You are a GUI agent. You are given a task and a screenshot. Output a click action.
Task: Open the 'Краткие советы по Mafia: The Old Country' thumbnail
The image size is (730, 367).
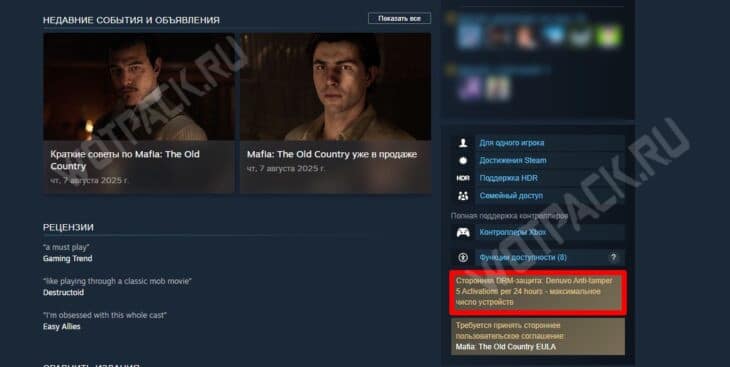pos(139,87)
